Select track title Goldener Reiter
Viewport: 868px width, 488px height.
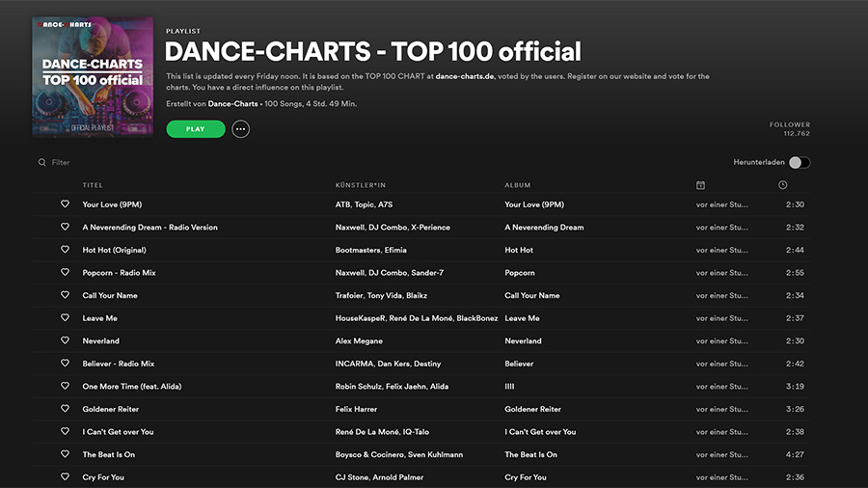point(111,409)
